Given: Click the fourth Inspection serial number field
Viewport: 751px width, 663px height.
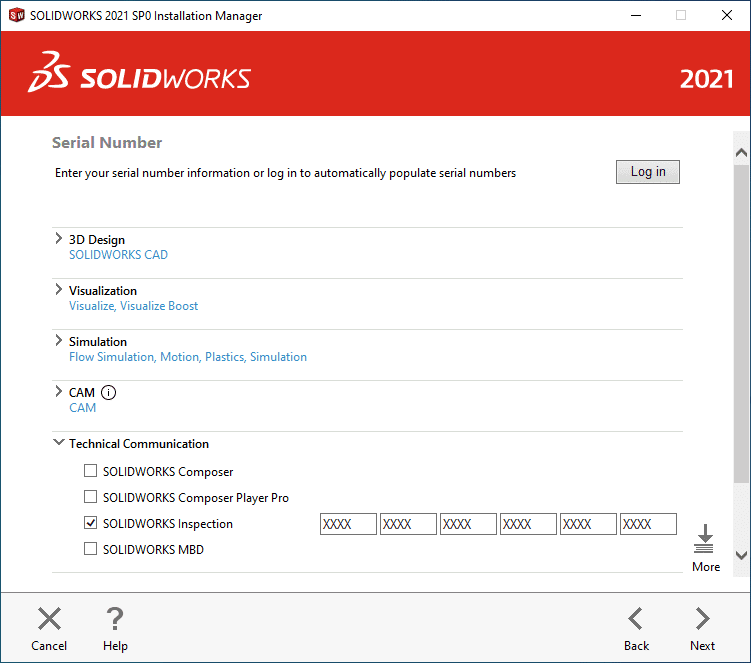Looking at the screenshot, I should (528, 524).
